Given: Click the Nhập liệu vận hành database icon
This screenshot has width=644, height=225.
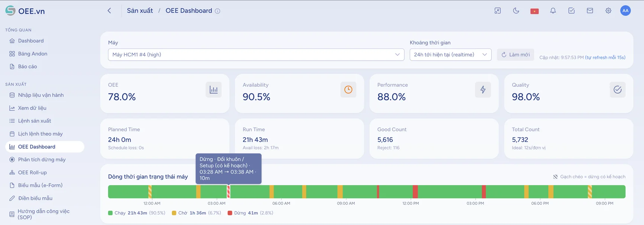Looking at the screenshot, I should click(12, 95).
